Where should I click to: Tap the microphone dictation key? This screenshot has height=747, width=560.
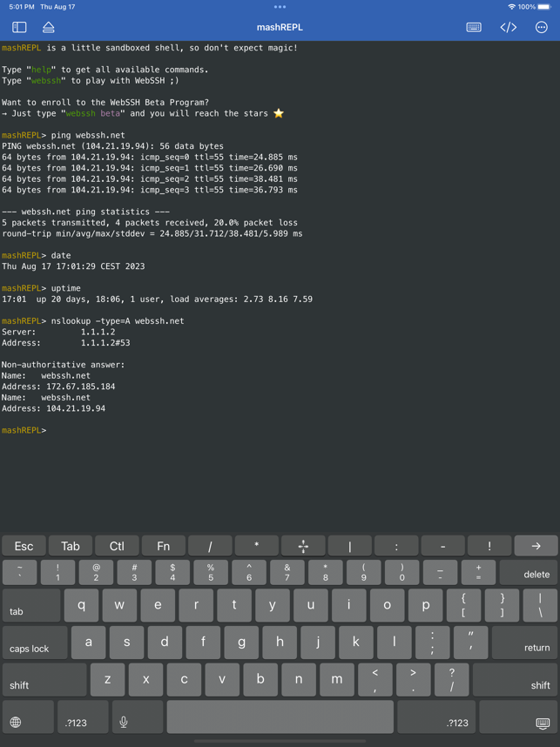coord(138,717)
